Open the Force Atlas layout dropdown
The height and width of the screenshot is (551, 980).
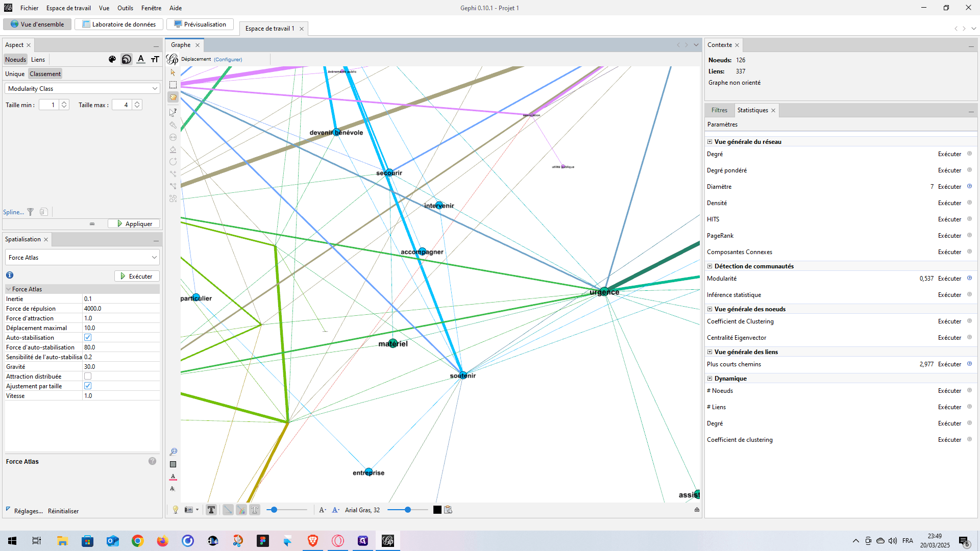click(82, 257)
